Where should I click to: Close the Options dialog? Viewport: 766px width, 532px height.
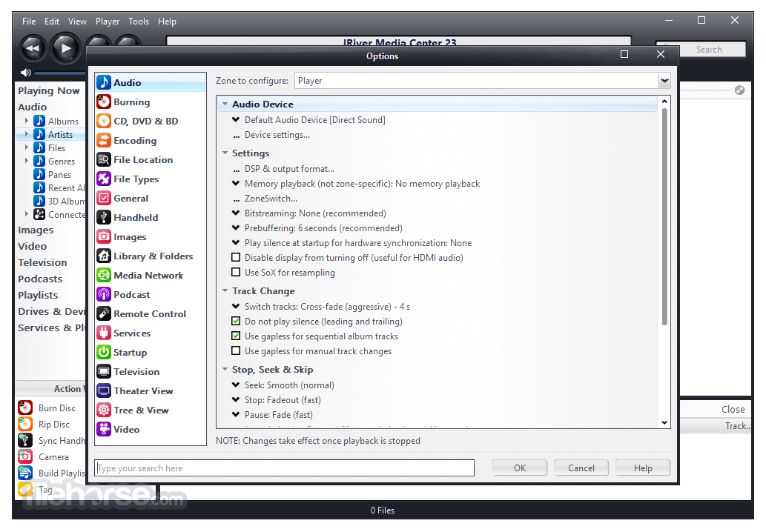(x=661, y=54)
